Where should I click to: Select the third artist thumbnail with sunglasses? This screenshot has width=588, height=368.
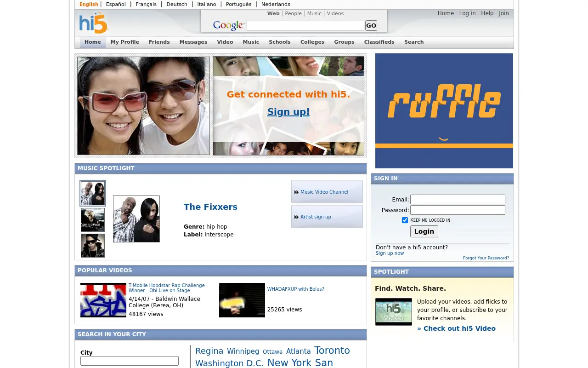click(x=93, y=246)
